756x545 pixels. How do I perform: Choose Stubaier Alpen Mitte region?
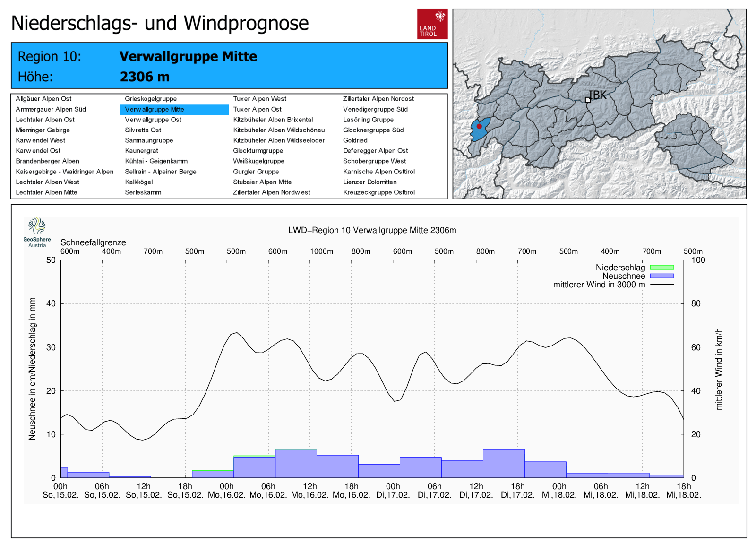click(262, 182)
